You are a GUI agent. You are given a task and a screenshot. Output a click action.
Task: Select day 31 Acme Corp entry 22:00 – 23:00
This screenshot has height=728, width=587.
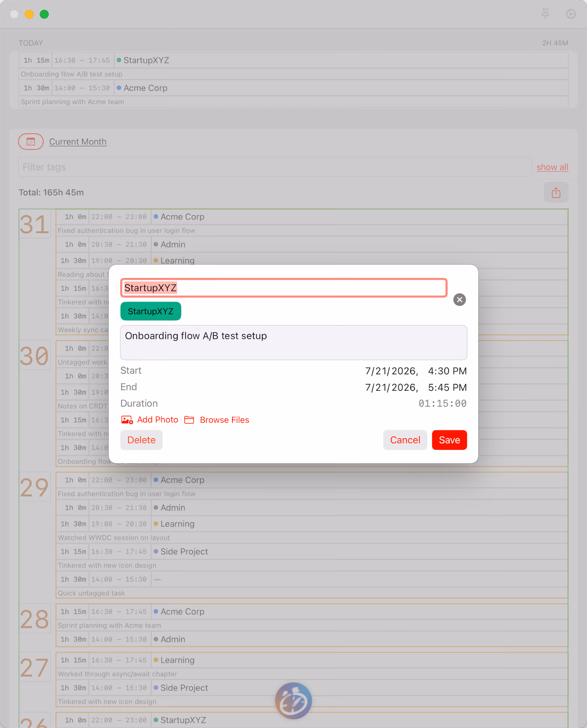tap(312, 217)
